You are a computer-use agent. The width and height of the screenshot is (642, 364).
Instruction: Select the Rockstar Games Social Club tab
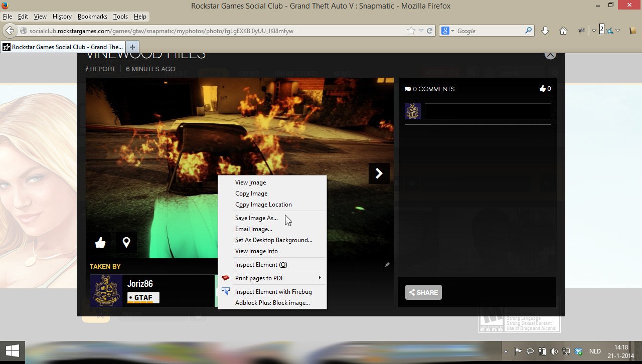tap(63, 47)
